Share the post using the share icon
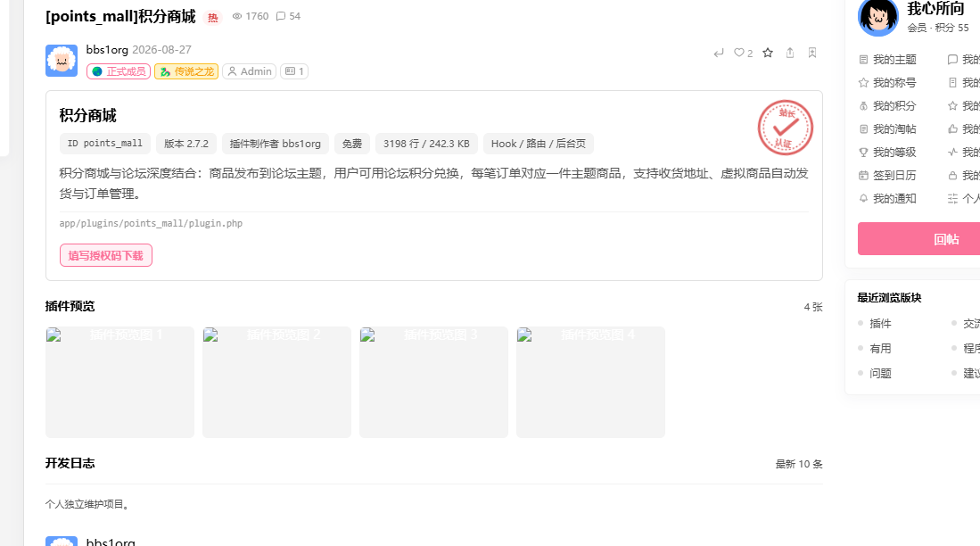Viewport: 980px width, 546px height. (x=790, y=54)
